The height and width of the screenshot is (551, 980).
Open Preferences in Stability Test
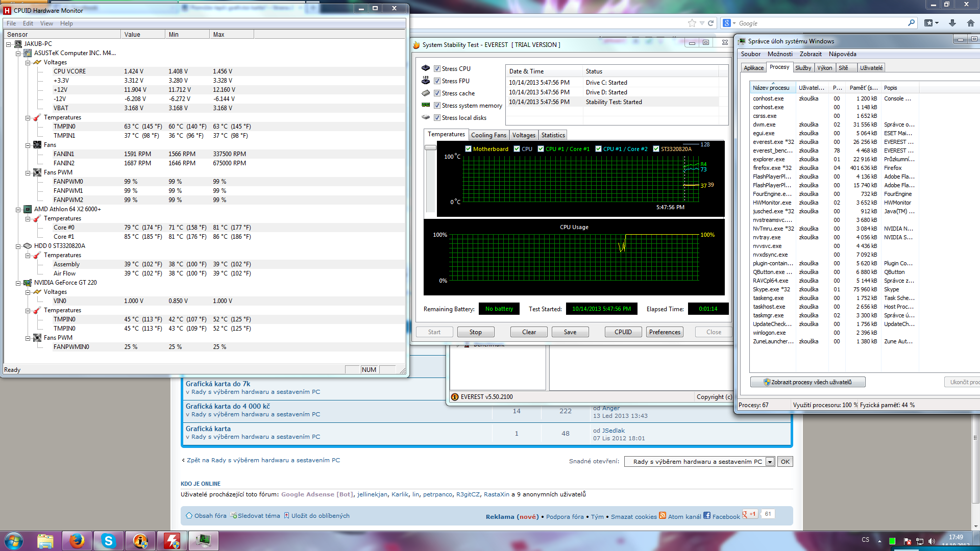665,332
